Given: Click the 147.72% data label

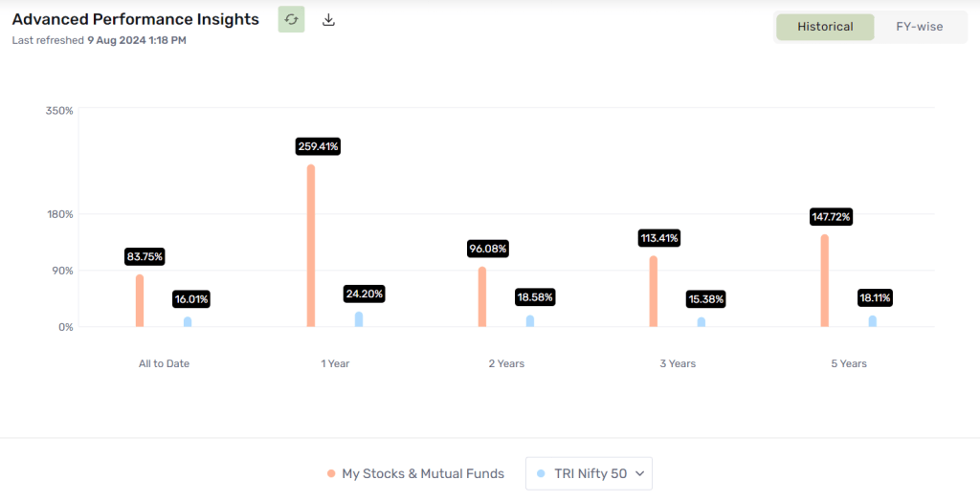Looking at the screenshot, I should pos(830,217).
